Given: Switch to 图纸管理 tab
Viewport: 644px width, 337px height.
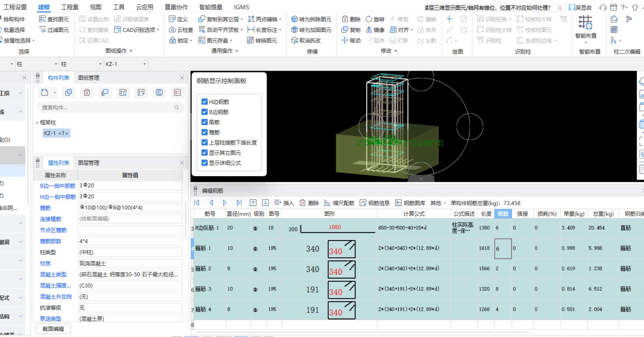Looking at the screenshot, I should [x=89, y=78].
